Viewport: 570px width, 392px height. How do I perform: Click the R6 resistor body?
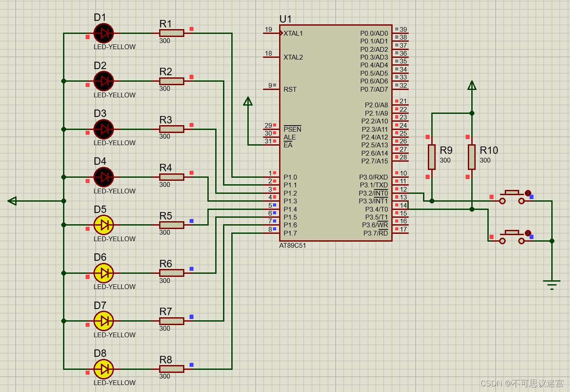[x=172, y=273]
